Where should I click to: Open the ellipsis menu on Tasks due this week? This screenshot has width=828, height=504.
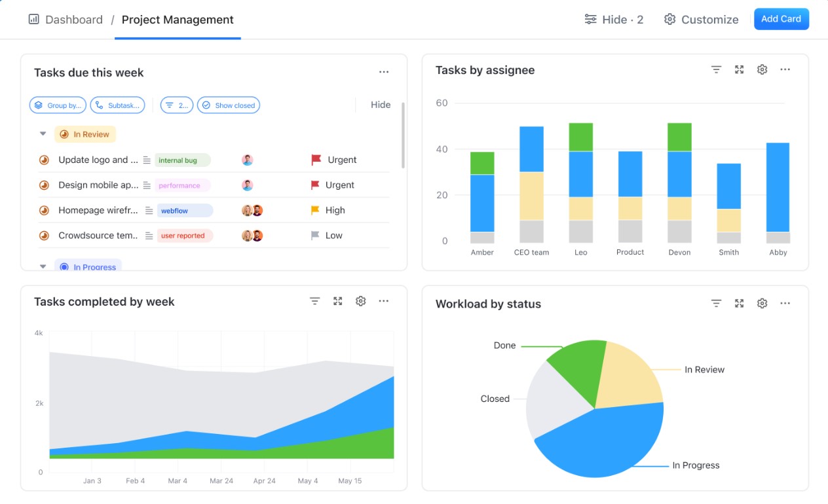tap(384, 72)
